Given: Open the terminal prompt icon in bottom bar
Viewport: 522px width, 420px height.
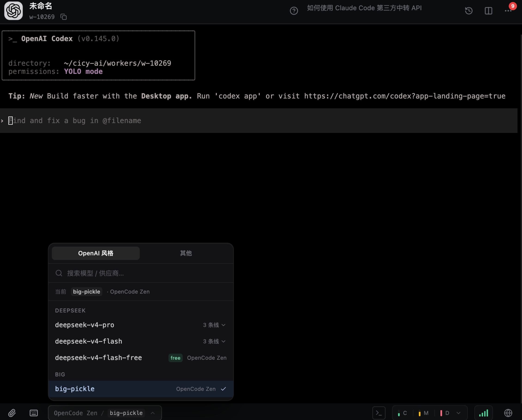Looking at the screenshot, I should click(x=379, y=413).
